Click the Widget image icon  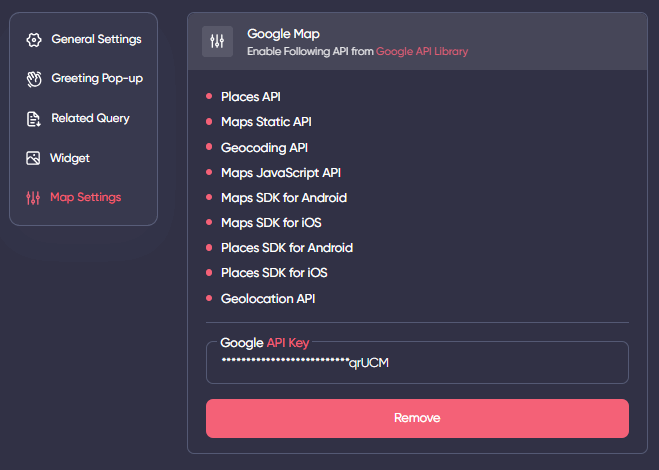[33, 158]
